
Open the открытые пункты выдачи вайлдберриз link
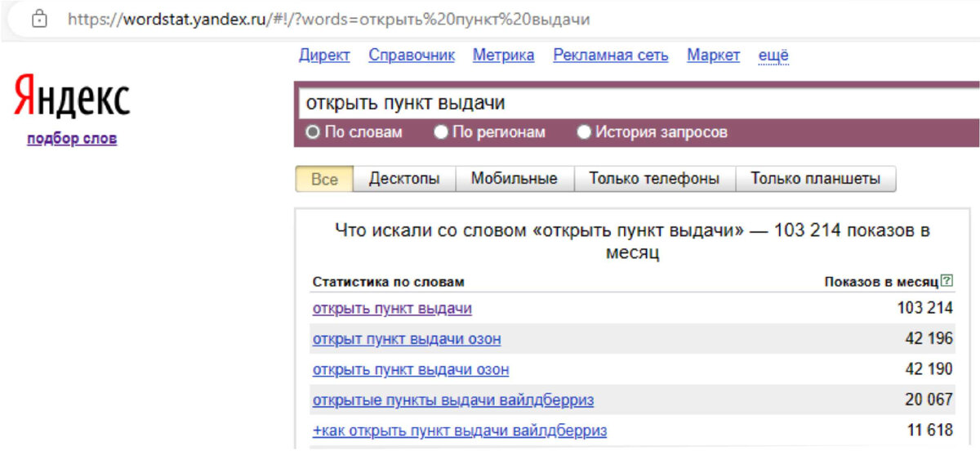click(453, 400)
